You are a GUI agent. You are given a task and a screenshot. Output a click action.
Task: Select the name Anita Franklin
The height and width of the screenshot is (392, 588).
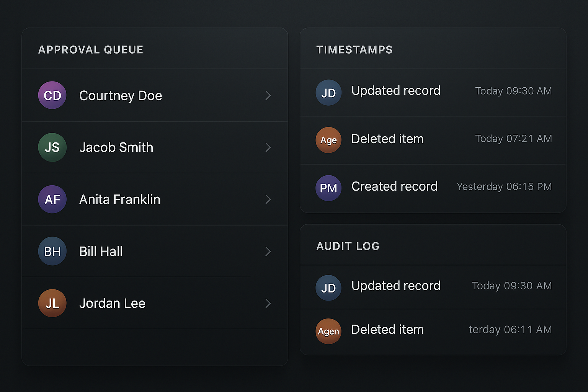(120, 199)
